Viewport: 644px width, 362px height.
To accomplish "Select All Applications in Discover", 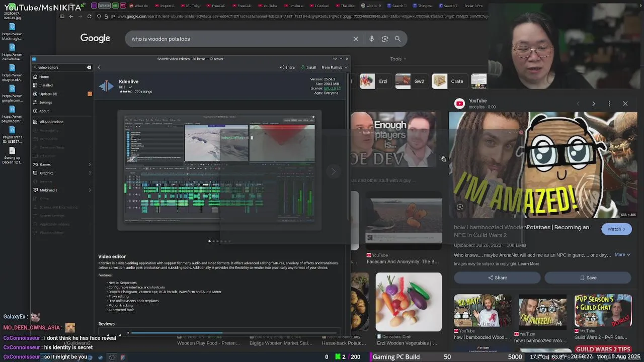I will pyautogui.click(x=63, y=122).
